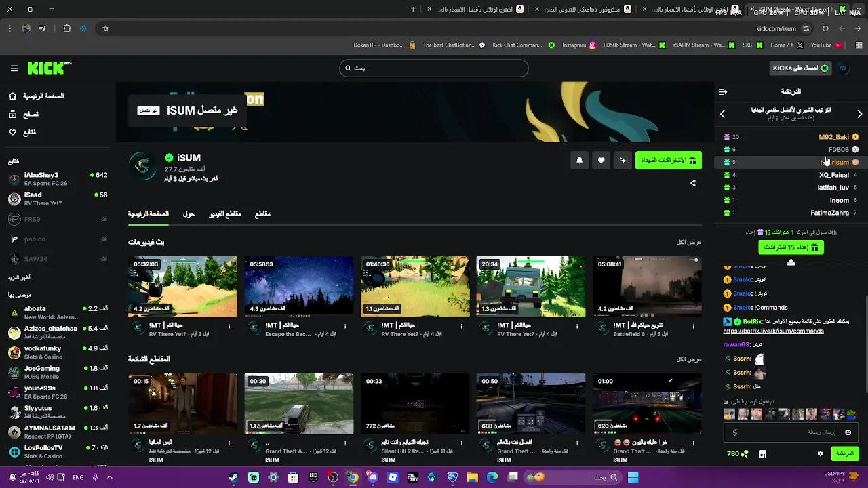Collapse chat panel with arrow icon
The height and width of the screenshot is (488, 868).
pyautogui.click(x=723, y=91)
